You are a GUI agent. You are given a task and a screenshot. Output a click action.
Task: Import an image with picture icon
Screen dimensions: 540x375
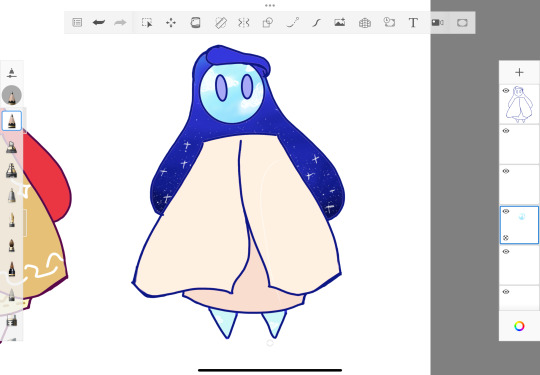[x=340, y=23]
